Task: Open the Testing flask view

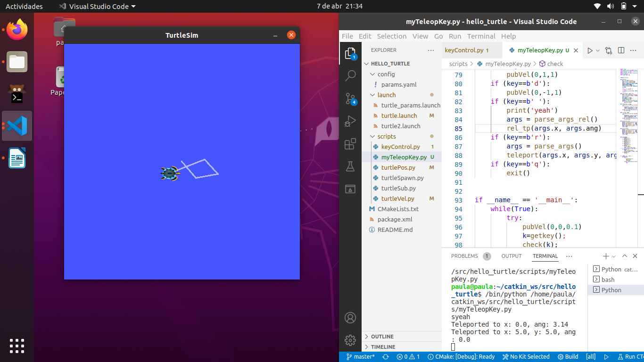Action: coord(350,166)
